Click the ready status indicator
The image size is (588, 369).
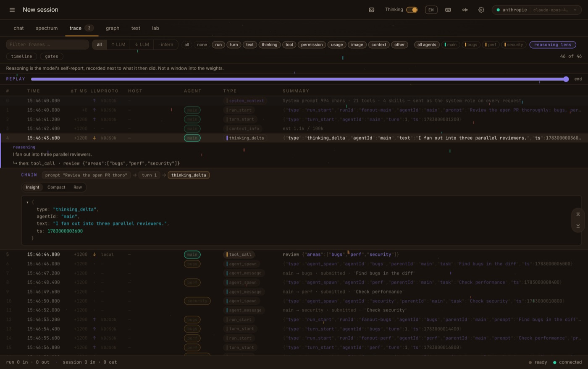[538, 362]
